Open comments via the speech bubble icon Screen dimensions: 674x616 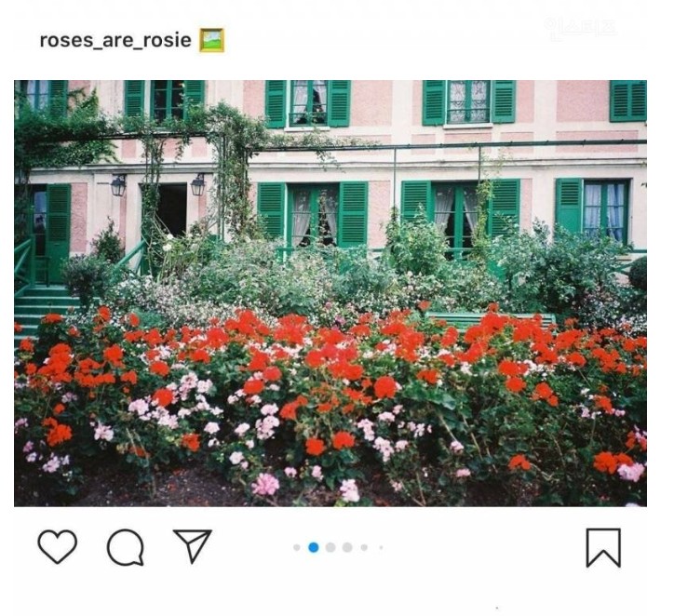[125, 547]
